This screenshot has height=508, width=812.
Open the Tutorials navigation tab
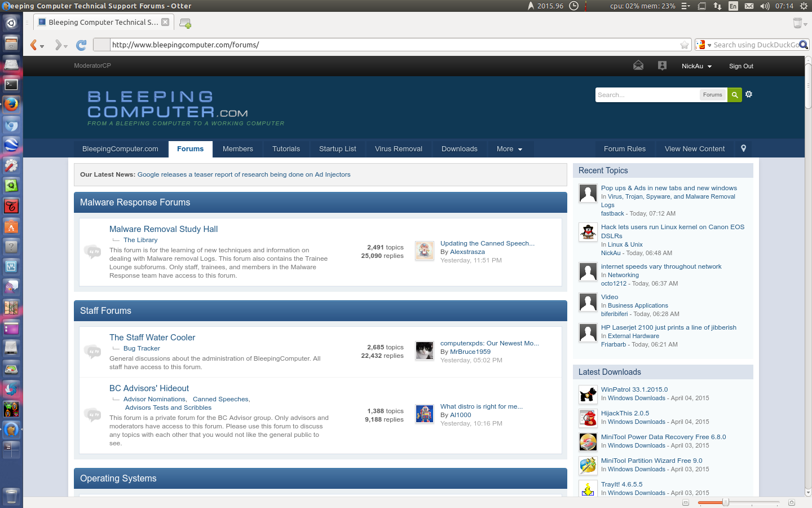pyautogui.click(x=286, y=149)
